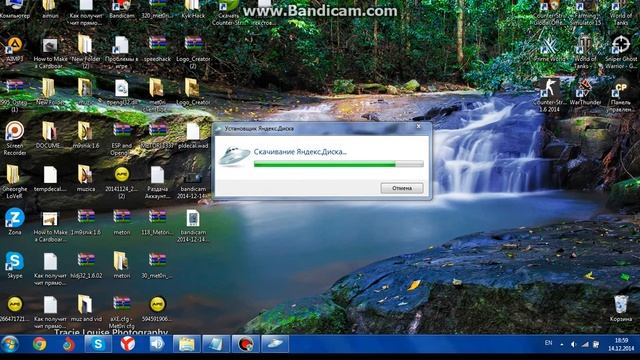
Task: Select the Prime World shortcut
Action: click(x=549, y=49)
